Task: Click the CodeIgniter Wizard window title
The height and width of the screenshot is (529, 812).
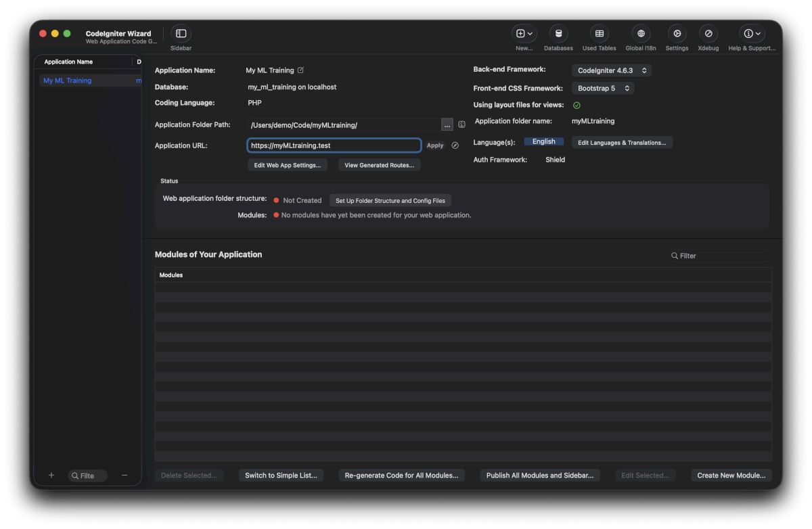Action: 118,33
